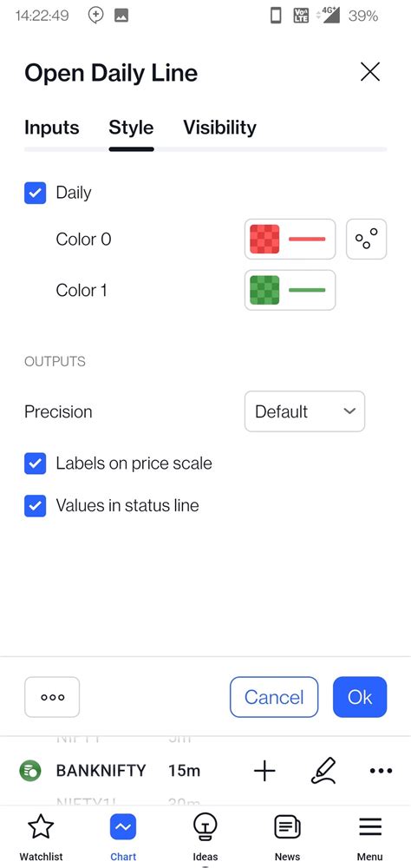Image resolution: width=411 pixels, height=868 pixels.
Task: Toggle Labels on price scale checkbox
Action: (35, 464)
